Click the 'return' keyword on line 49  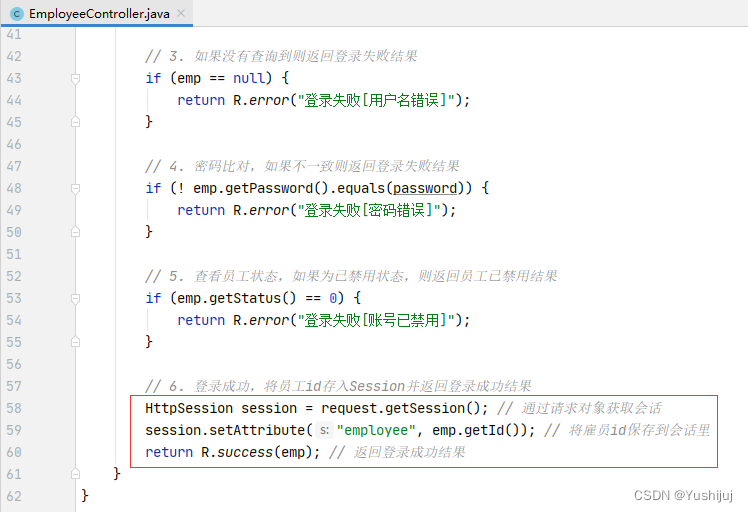click(201, 210)
